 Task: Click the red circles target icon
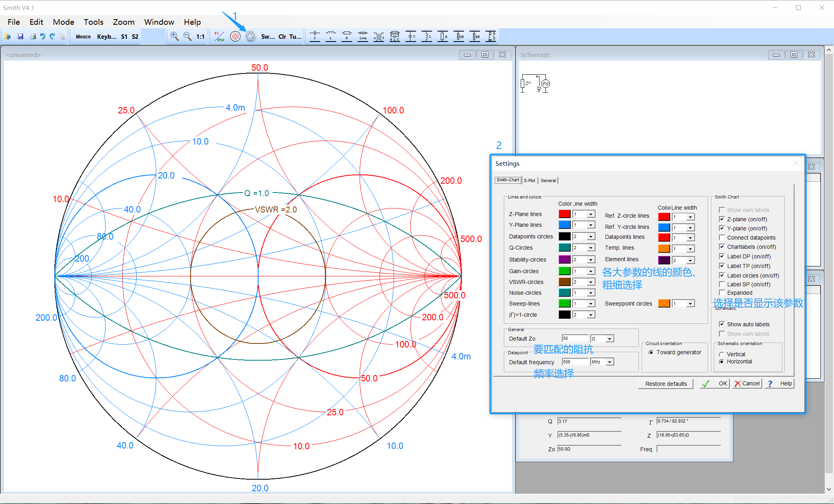235,36
